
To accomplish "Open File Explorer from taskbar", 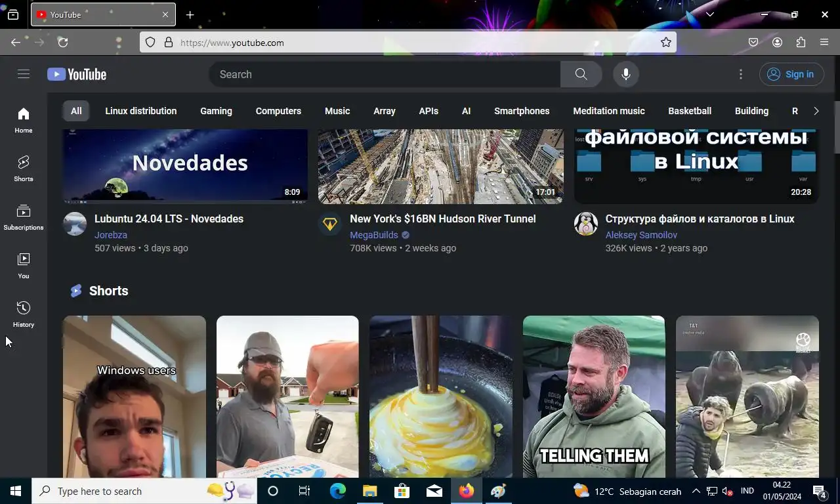I will coord(370,491).
